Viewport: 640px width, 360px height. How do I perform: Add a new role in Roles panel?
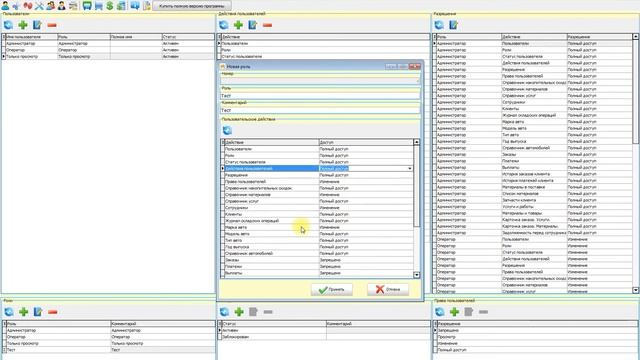click(x=23, y=312)
